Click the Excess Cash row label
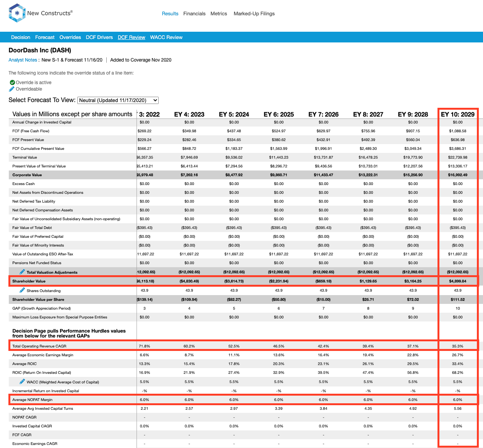Screen dimensions: 483x448 [24, 184]
